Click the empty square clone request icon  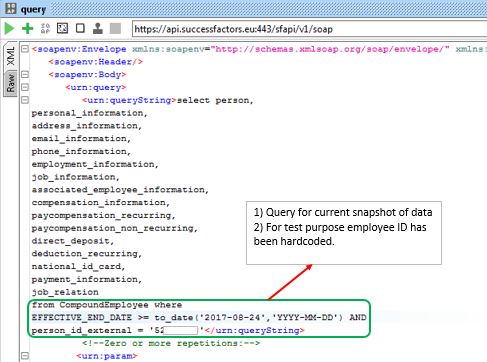80,28
